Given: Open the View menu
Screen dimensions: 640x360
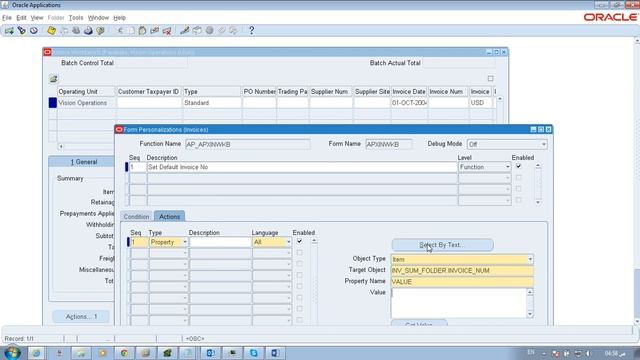Looking at the screenshot, I should (37, 18).
